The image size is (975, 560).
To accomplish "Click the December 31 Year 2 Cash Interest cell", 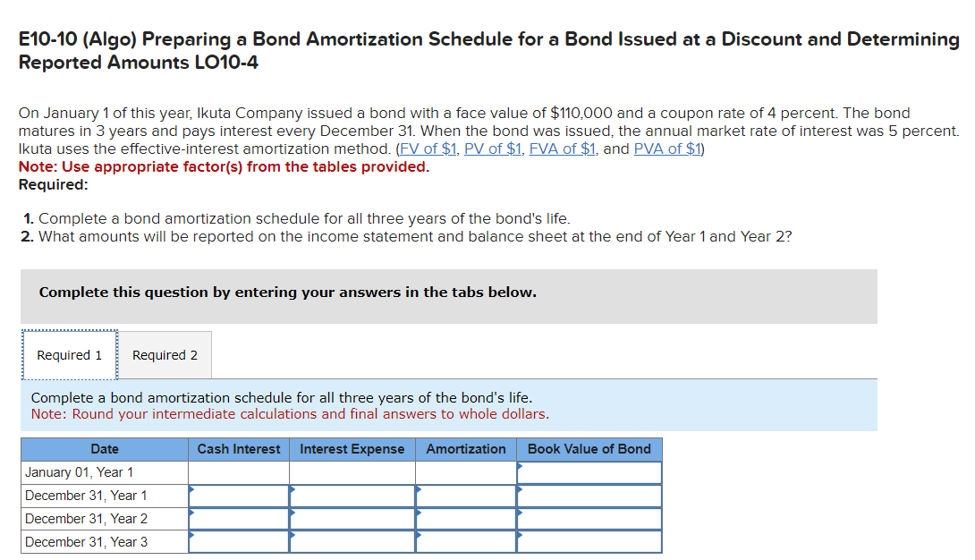I will pos(238,519).
